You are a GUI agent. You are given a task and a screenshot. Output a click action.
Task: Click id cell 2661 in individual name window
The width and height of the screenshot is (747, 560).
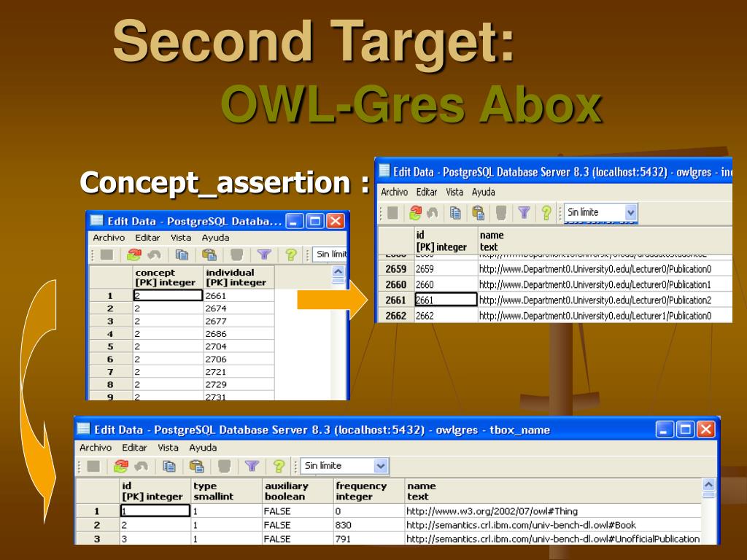(446, 300)
